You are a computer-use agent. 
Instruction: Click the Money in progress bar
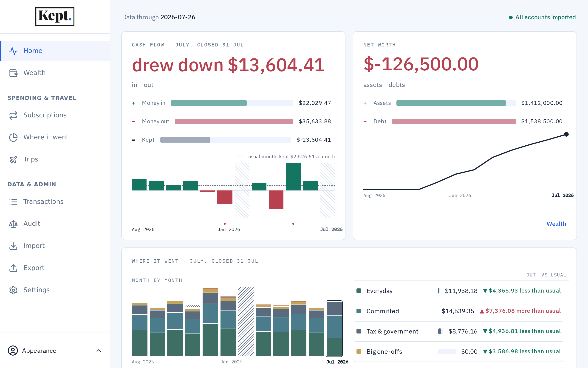point(232,103)
